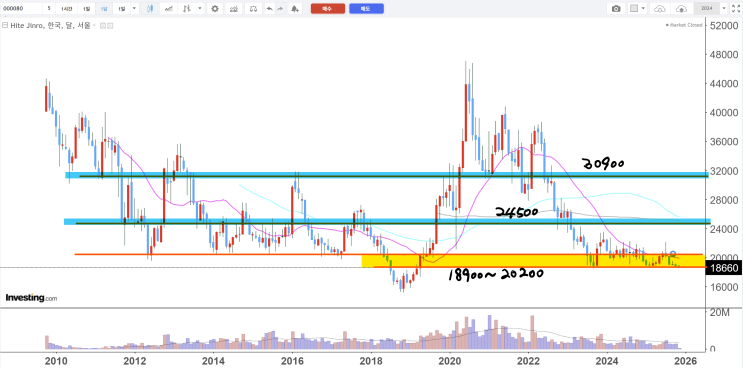
Task: Click the 2020 time axis label
Action: [x=450, y=360]
